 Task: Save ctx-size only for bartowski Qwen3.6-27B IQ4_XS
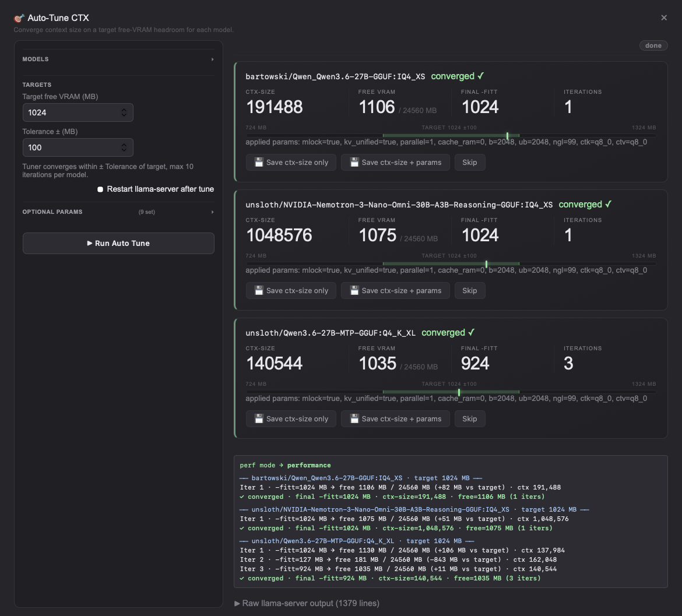(291, 162)
